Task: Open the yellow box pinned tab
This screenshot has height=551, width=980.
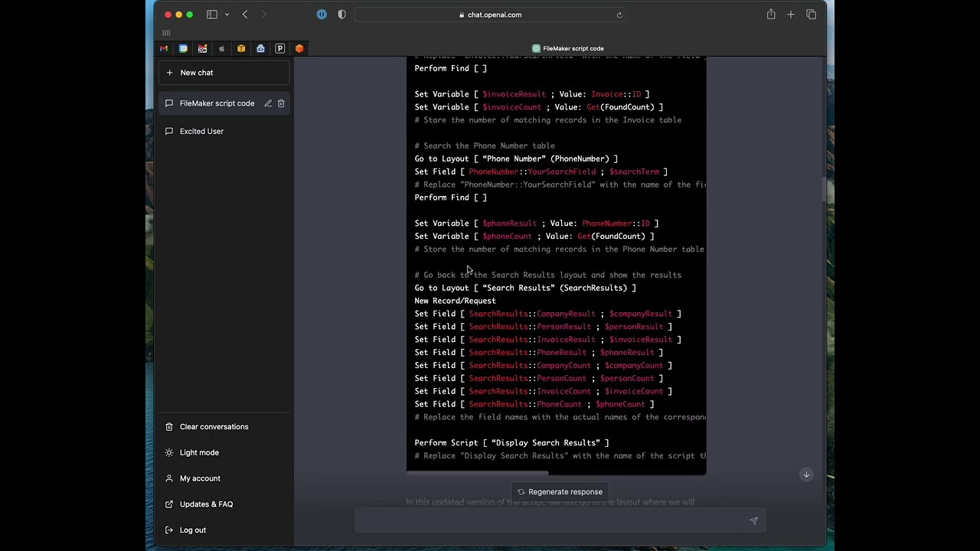Action: [241, 48]
